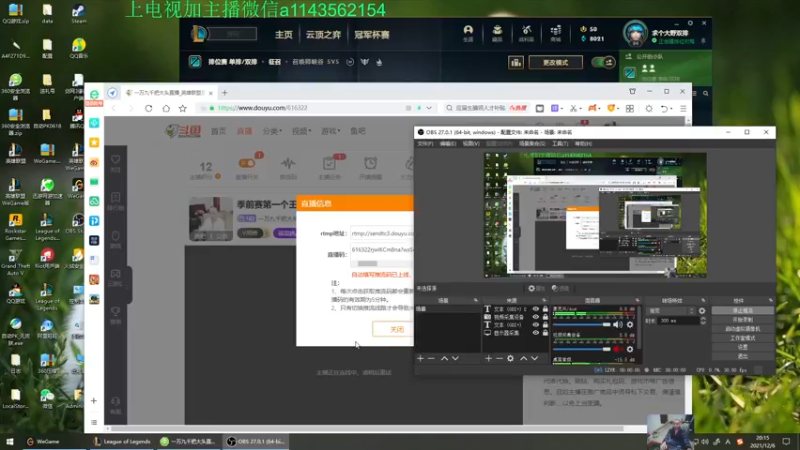Add a new source with plus icon
The height and width of the screenshot is (450, 800).
pos(488,359)
